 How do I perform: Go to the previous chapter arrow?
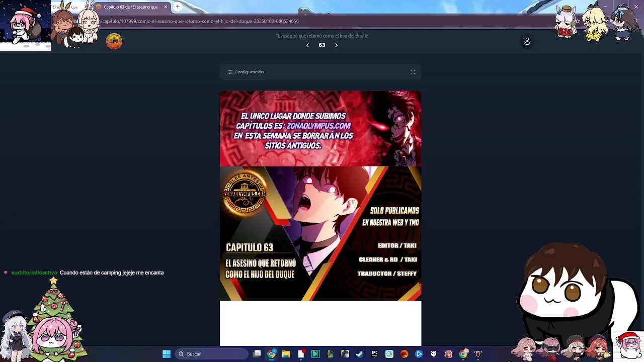307,45
